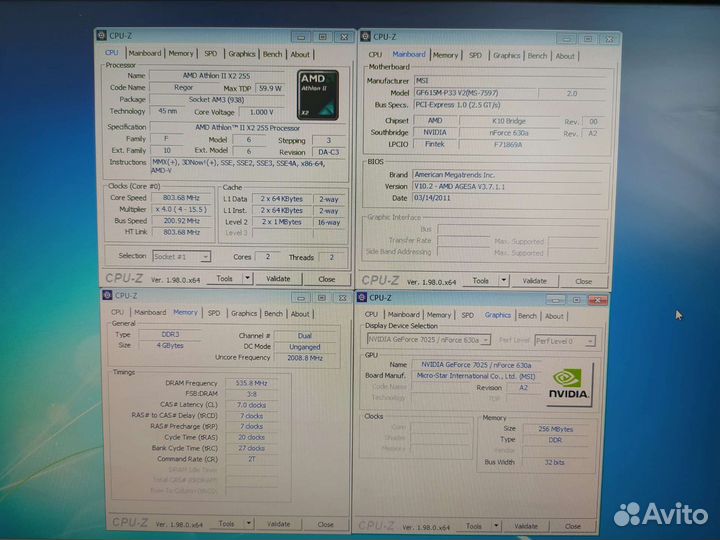Click Close button in the Mainboard window
This screenshot has width=720, height=540.
pos(584,281)
